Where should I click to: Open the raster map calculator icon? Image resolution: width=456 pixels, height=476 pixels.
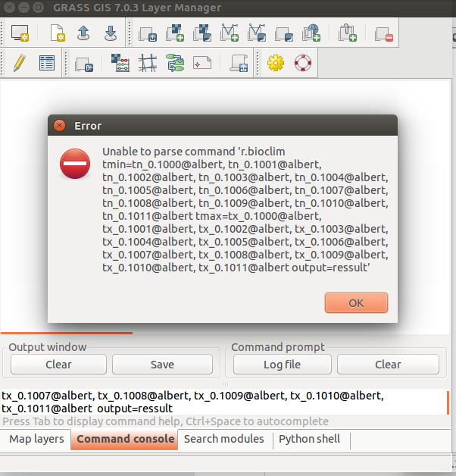coord(120,63)
